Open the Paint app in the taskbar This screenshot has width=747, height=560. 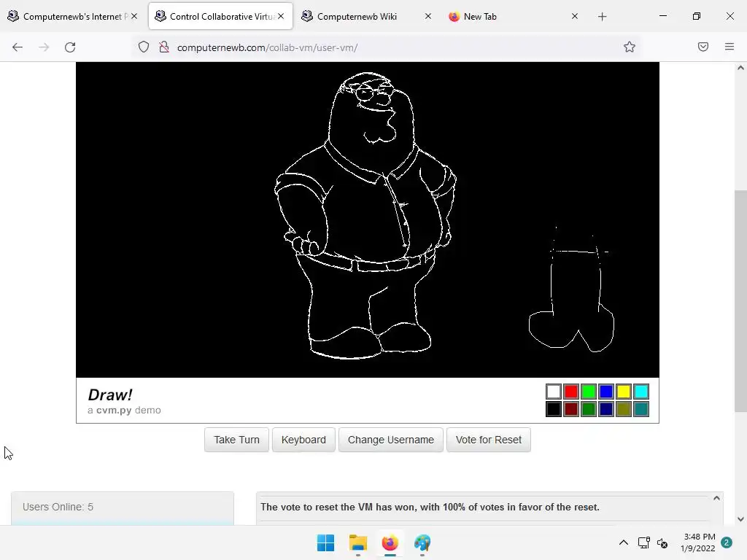(422, 542)
